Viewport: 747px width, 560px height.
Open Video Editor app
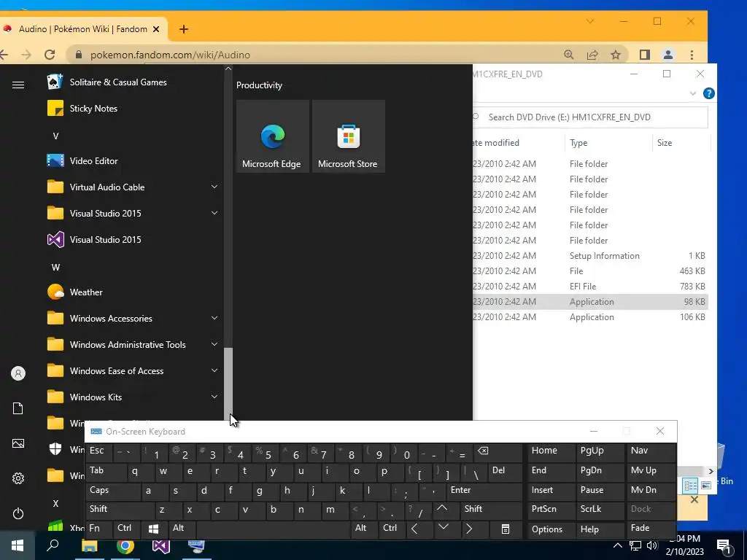point(133,161)
